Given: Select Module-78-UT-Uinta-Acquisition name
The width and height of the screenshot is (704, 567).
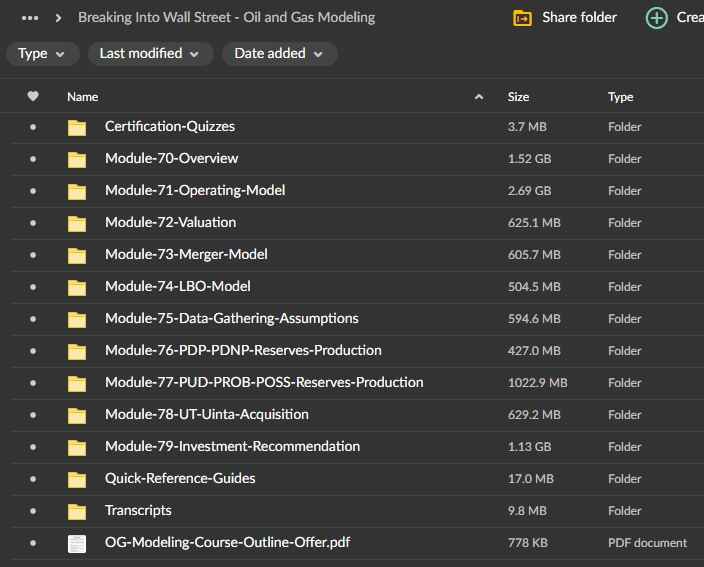Looking at the screenshot, I should pyautogui.click(x=207, y=414).
